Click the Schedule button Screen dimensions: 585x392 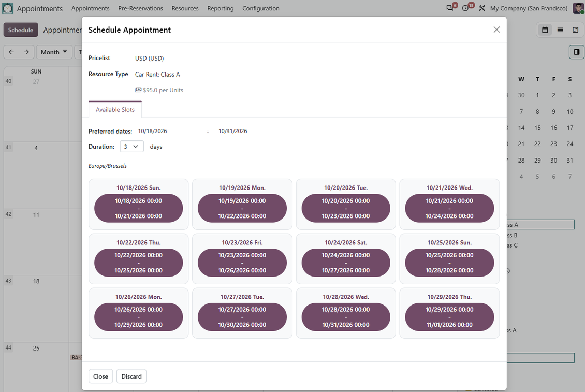21,30
